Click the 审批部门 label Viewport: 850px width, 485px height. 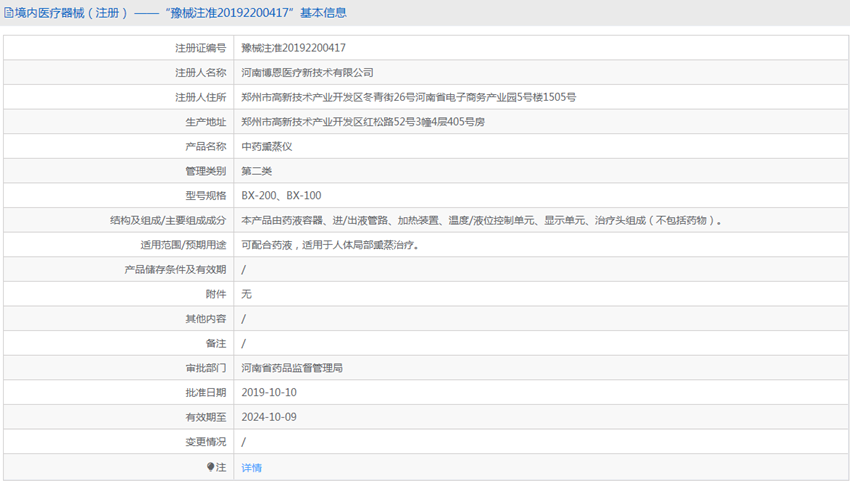[206, 368]
